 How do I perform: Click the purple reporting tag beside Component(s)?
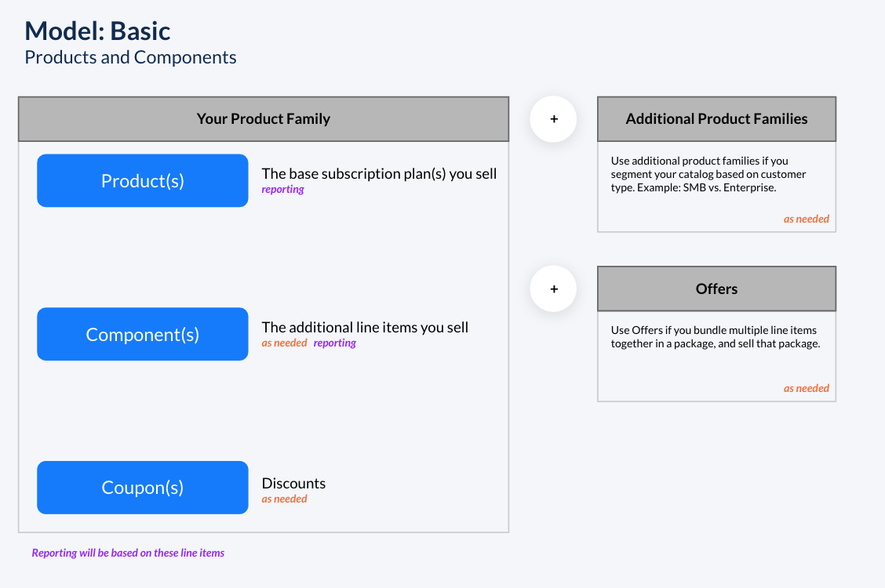click(335, 343)
